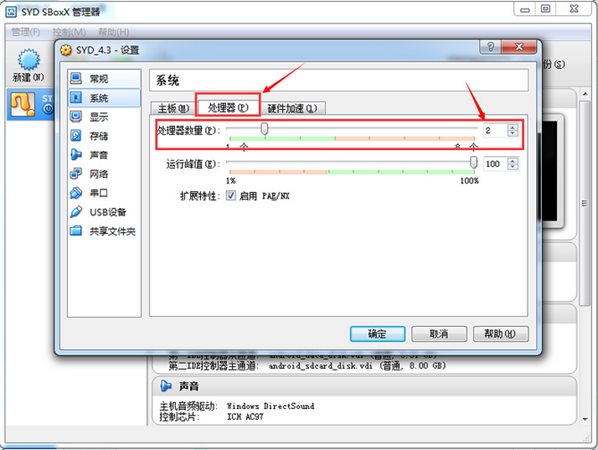Click the 声音 section header in manager

364,386
